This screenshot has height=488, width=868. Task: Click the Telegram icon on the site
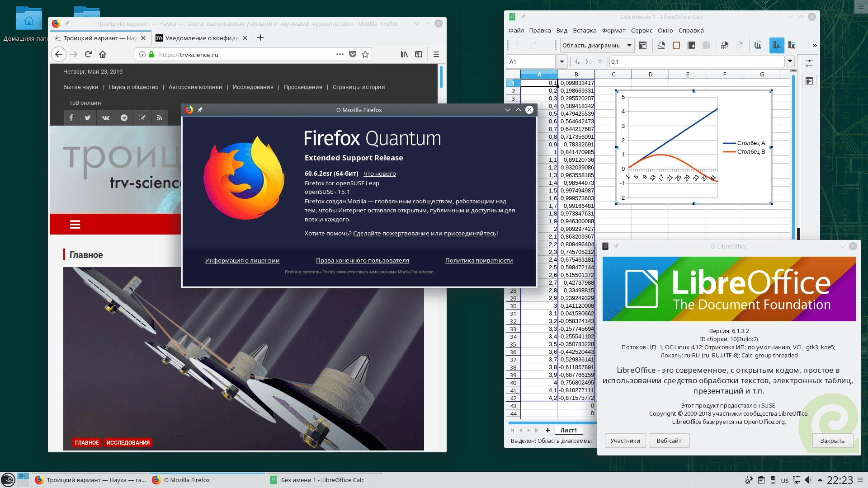pos(124,117)
